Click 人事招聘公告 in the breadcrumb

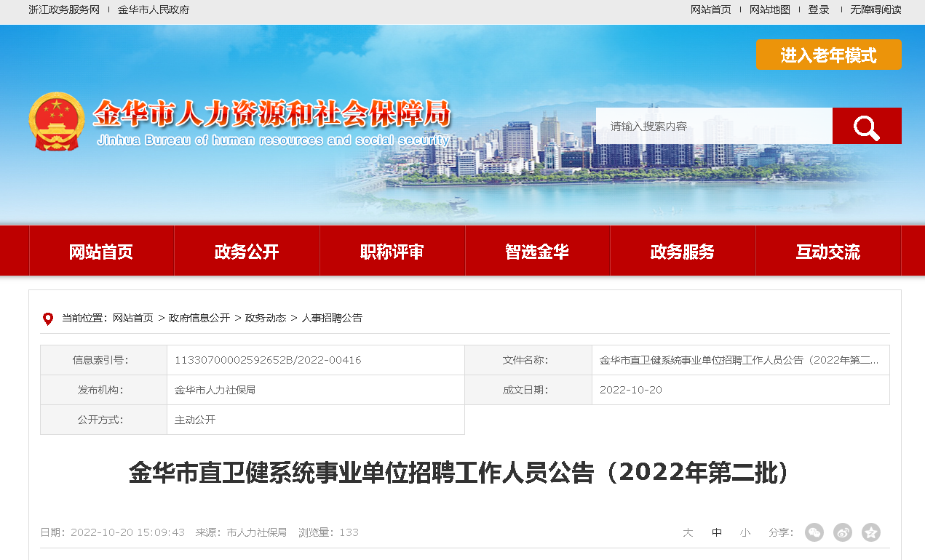[x=332, y=318]
